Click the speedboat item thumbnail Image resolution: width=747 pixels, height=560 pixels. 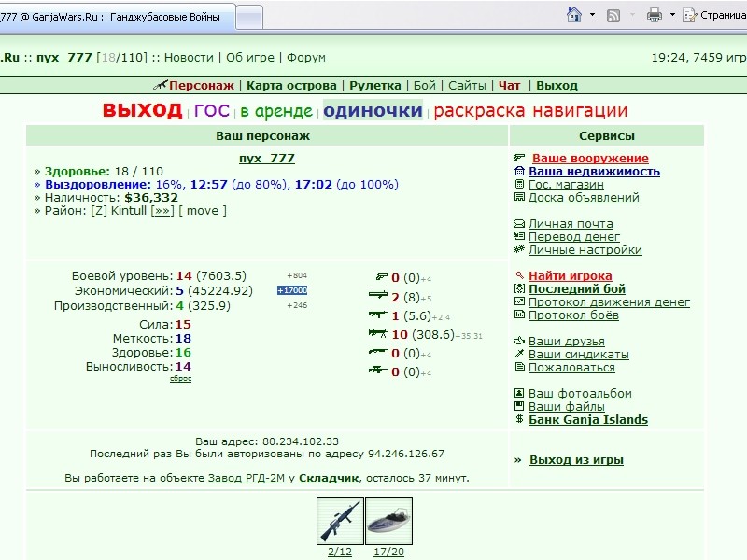(388, 521)
